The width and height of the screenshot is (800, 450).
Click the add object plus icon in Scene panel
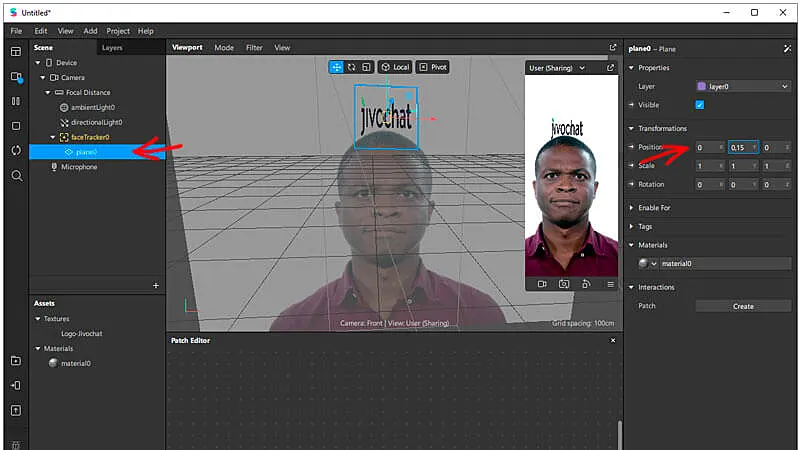point(155,285)
